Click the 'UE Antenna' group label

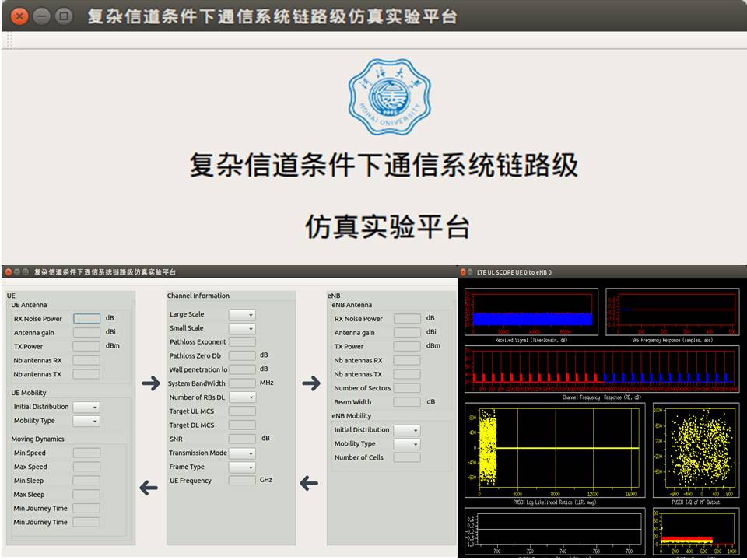tap(29, 305)
